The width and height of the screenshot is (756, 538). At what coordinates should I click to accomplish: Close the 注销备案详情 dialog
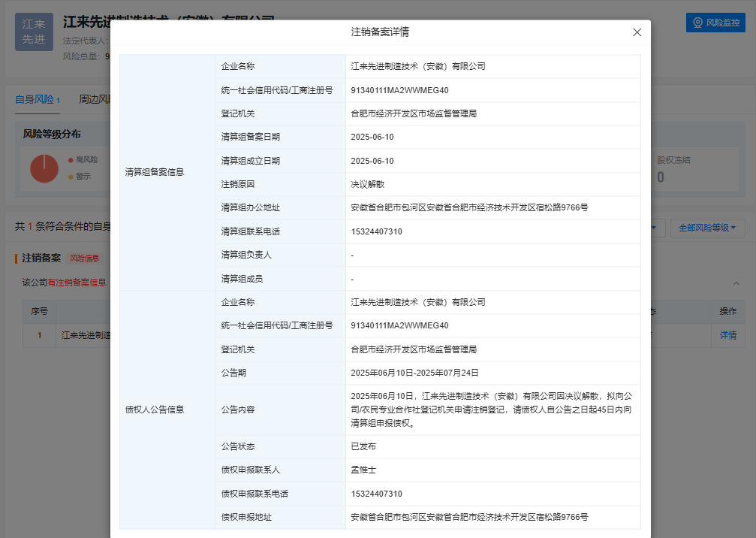[x=637, y=32]
